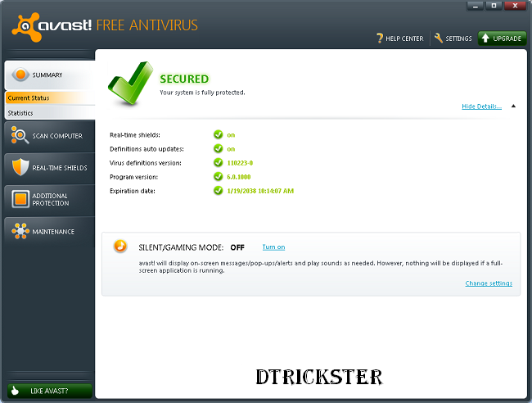Click 'Your system is fully protected' text
Image resolution: width=532 pixels, height=403 pixels.
pyautogui.click(x=202, y=93)
